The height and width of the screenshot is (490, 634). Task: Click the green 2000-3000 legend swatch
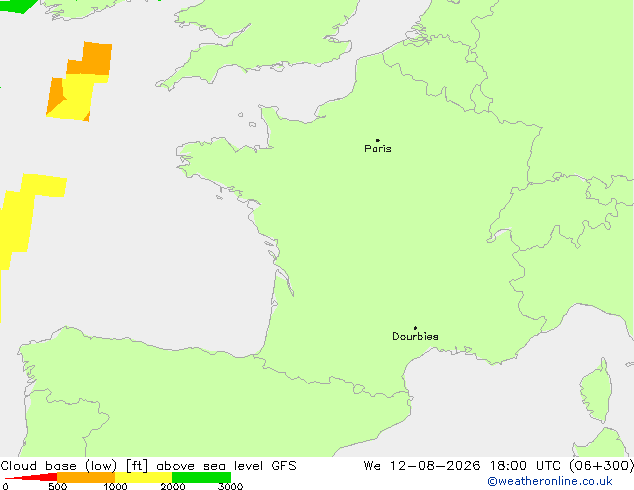pyautogui.click(x=201, y=477)
